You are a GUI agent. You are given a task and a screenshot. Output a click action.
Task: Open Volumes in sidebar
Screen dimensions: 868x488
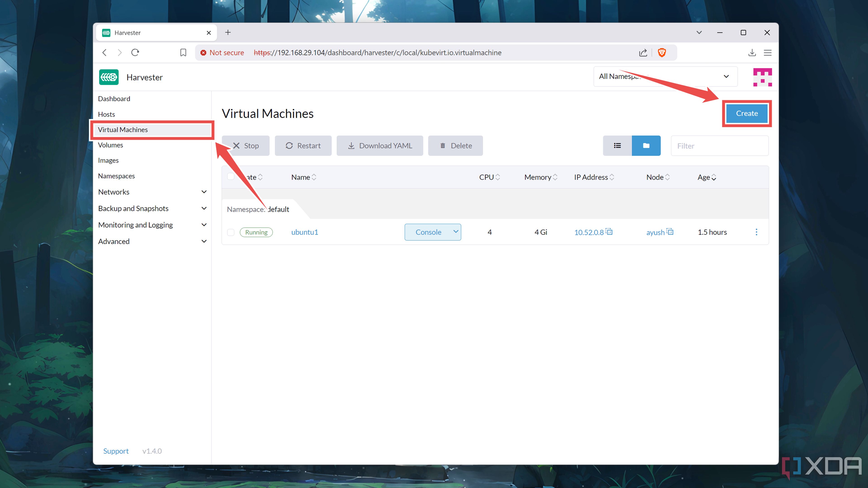coord(110,145)
